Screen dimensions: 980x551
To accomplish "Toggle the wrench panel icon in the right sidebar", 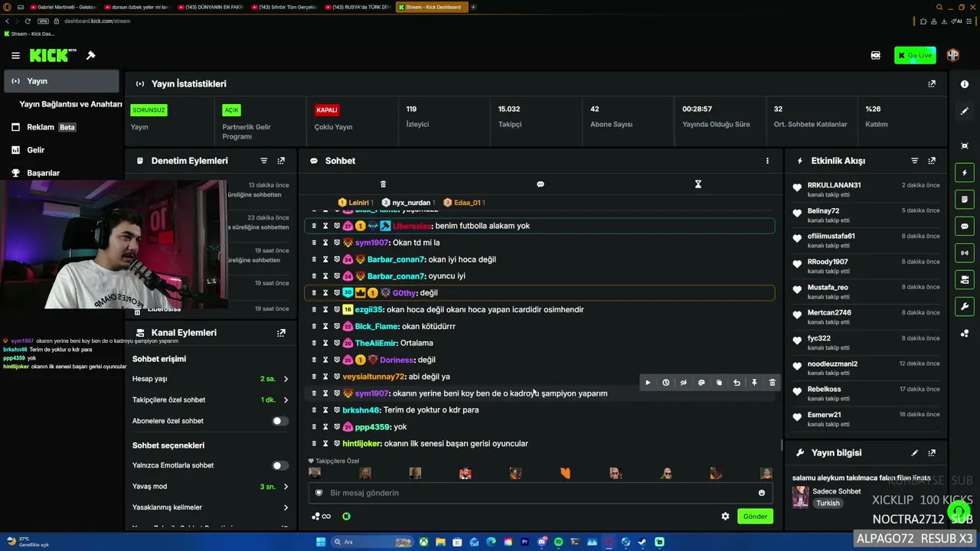I will (x=965, y=307).
